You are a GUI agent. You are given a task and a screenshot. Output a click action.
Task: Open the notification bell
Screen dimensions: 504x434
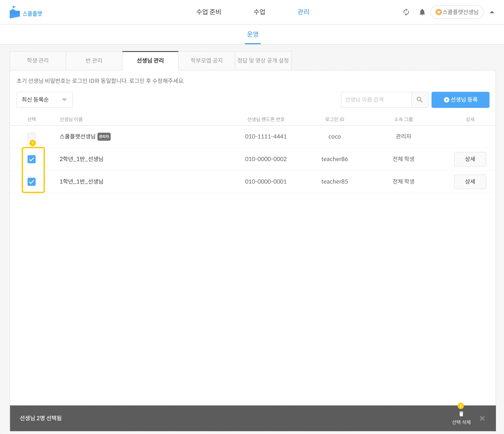pos(422,12)
